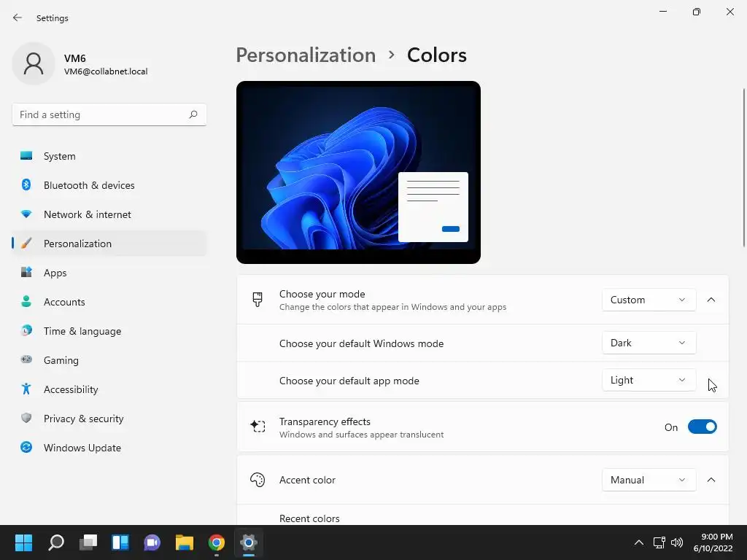Screen dimensions: 747x560
Task: Click the Recent colors label
Action: coord(309,518)
